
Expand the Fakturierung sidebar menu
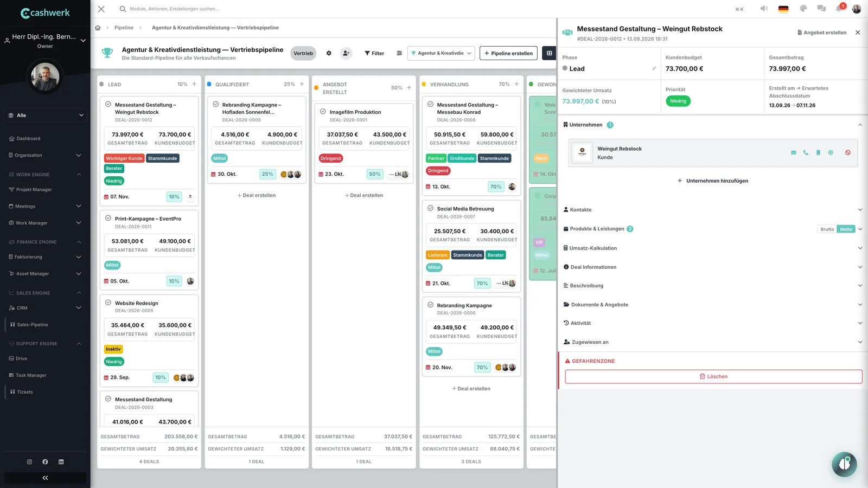pos(45,257)
